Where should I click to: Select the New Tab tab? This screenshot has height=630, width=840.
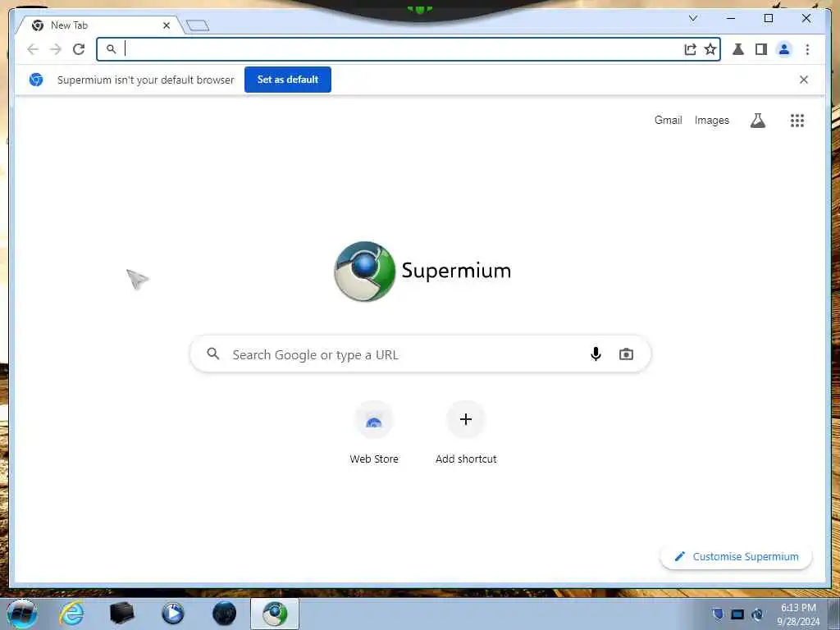pos(99,25)
